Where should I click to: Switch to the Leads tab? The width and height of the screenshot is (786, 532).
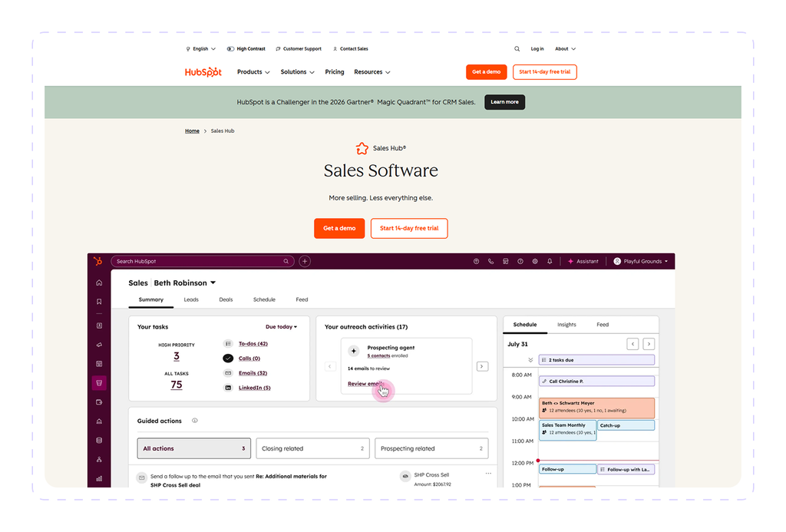(x=191, y=300)
